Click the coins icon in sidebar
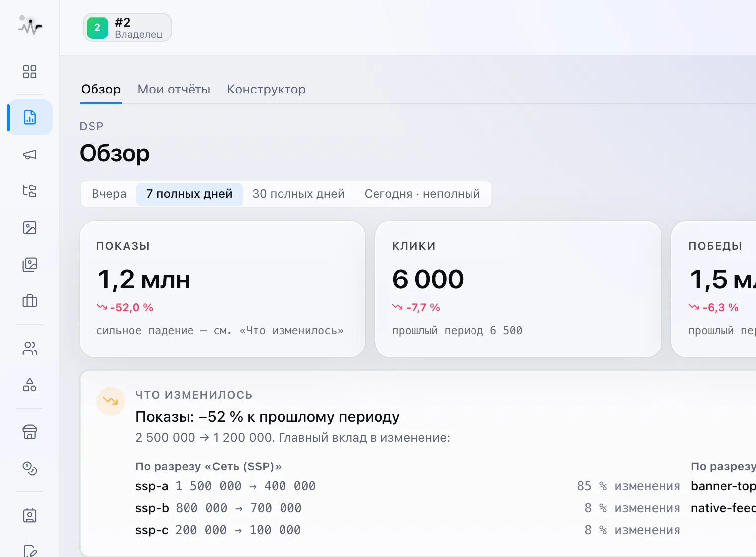Screen dimensions: 756x557 (x=30, y=468)
